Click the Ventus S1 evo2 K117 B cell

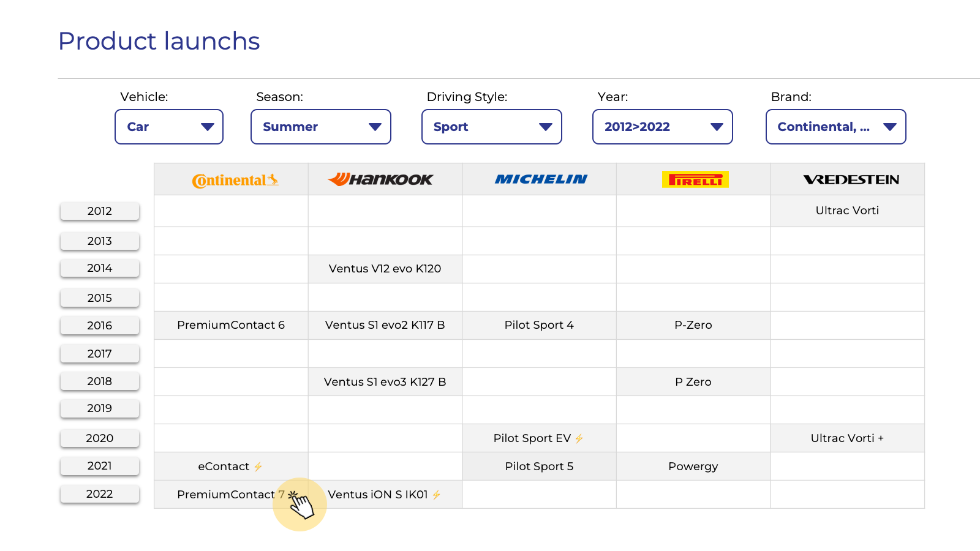coord(385,325)
